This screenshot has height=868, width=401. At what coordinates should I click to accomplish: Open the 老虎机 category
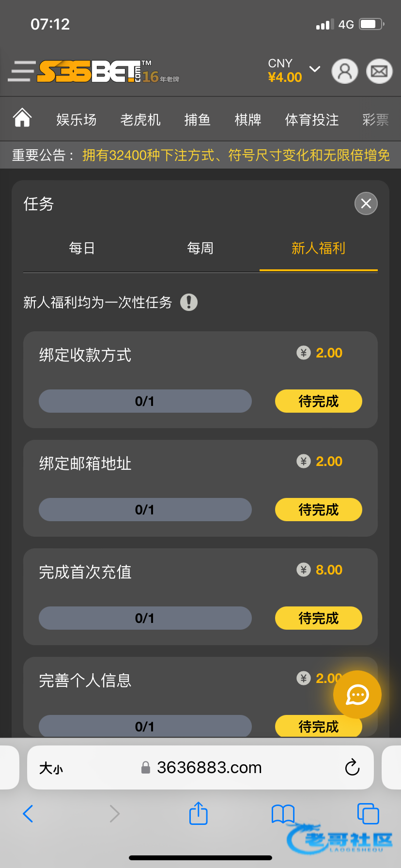click(x=140, y=120)
